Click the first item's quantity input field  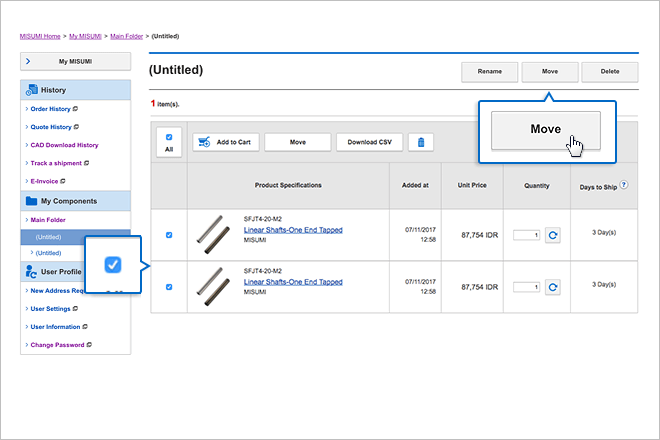[527, 235]
